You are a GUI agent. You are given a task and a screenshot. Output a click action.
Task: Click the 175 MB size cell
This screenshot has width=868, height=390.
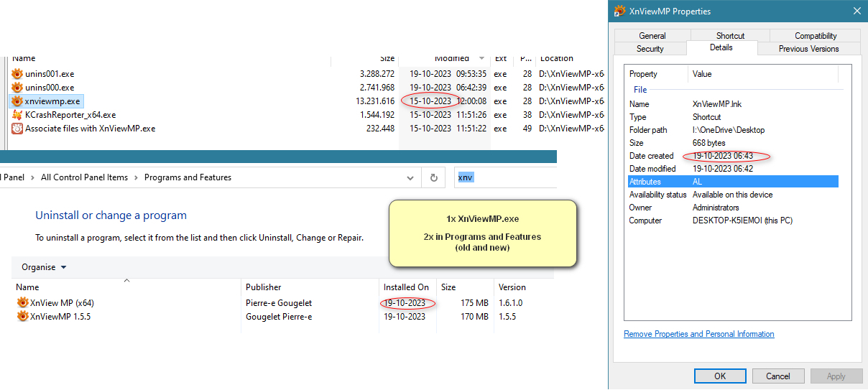tap(474, 303)
